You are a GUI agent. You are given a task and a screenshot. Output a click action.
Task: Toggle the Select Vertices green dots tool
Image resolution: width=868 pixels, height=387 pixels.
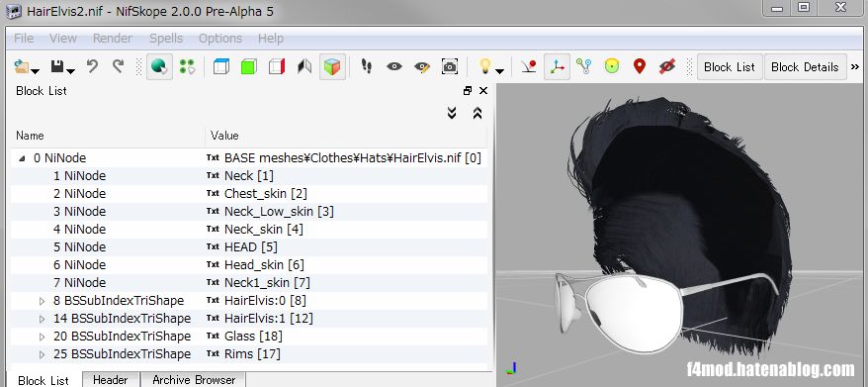[x=187, y=67]
